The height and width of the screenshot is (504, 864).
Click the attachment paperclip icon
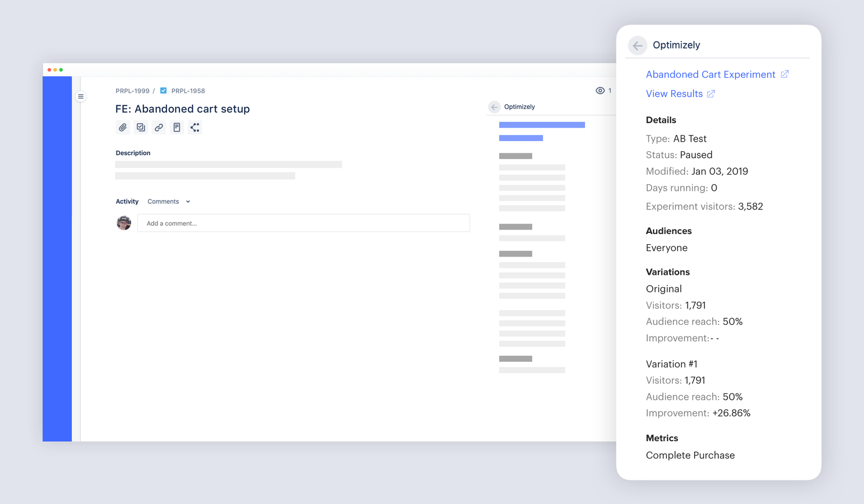pyautogui.click(x=123, y=128)
